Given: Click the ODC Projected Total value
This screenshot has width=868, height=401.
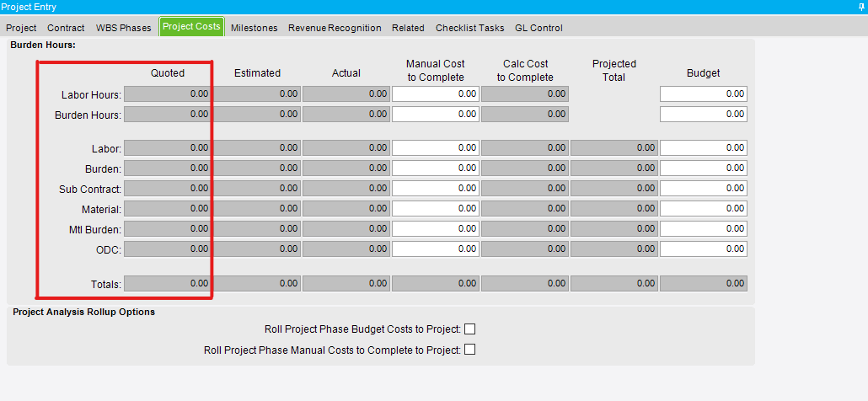Looking at the screenshot, I should point(614,249).
